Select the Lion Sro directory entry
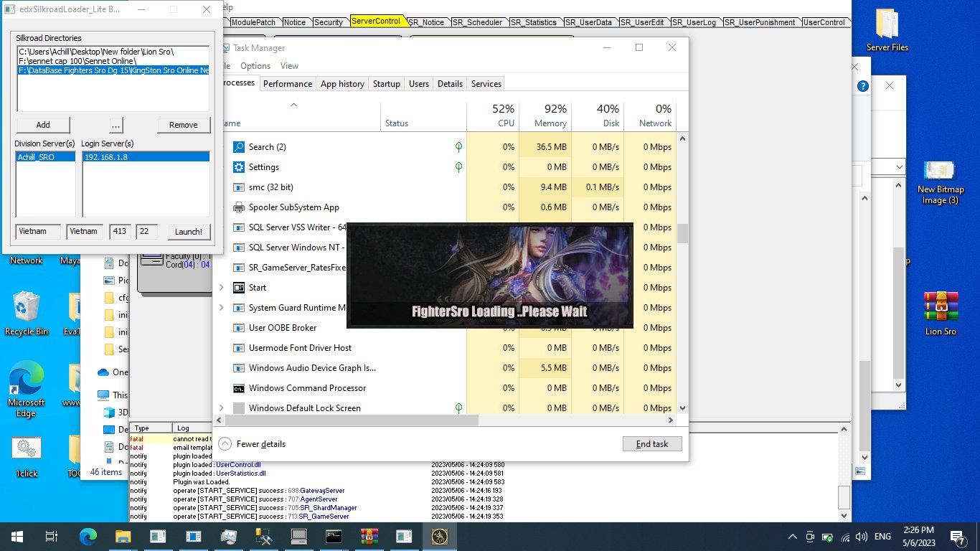The image size is (980, 551). (x=113, y=52)
